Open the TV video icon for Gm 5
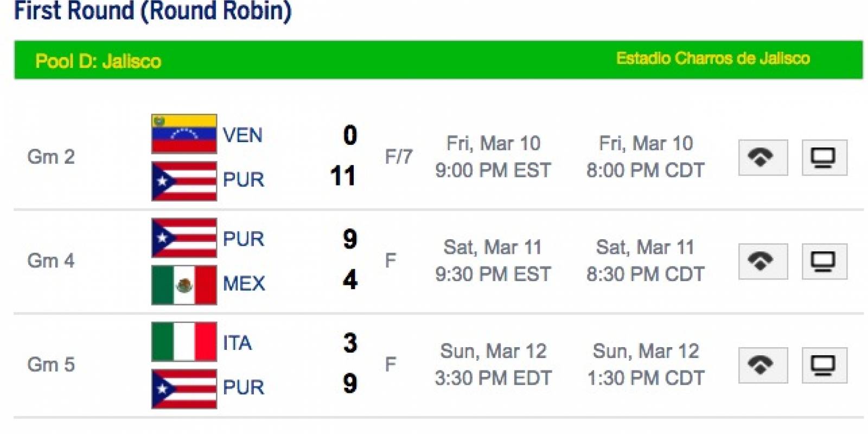 click(824, 365)
